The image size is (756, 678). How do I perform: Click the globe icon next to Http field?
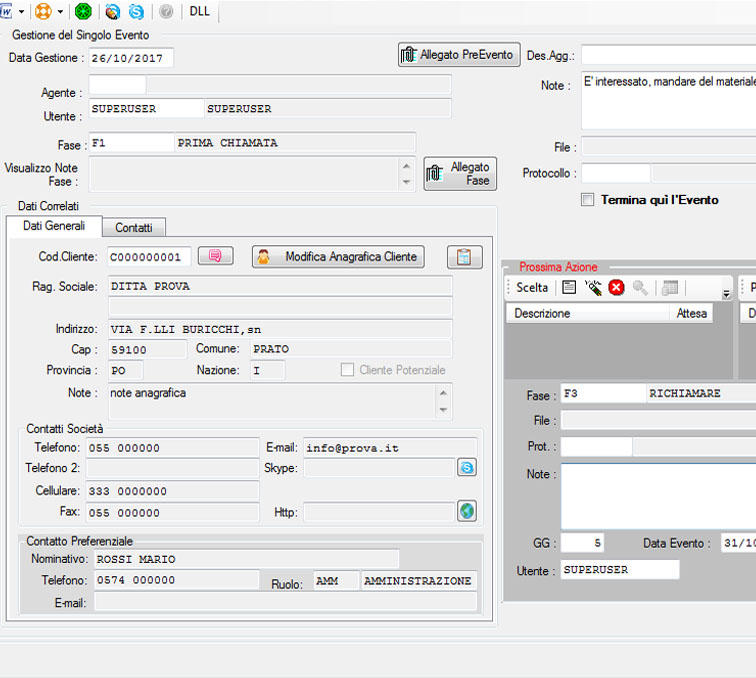click(467, 511)
